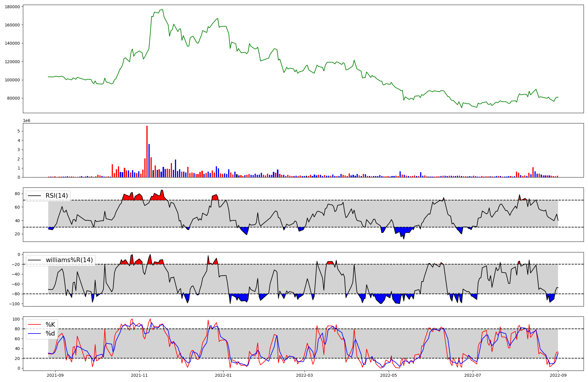
Task: Click the 2021-09 x-axis date label
Action: point(55,375)
